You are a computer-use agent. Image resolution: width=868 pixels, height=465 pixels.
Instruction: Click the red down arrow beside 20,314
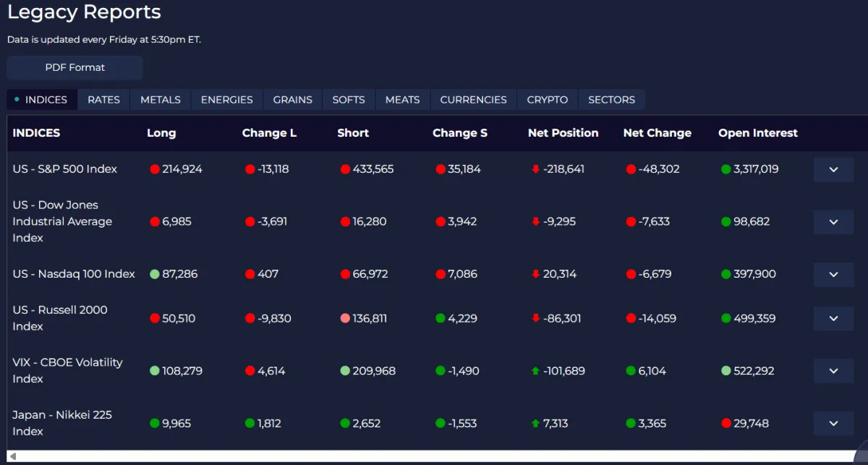pyautogui.click(x=535, y=274)
